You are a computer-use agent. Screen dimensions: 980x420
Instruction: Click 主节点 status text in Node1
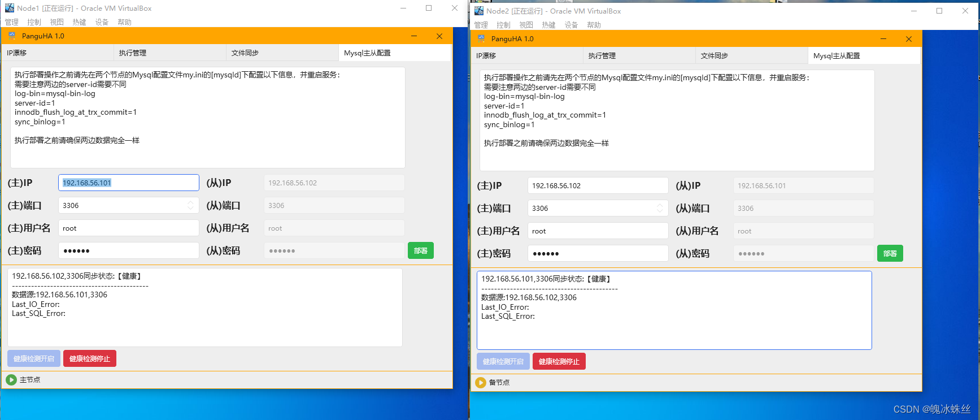[30, 380]
